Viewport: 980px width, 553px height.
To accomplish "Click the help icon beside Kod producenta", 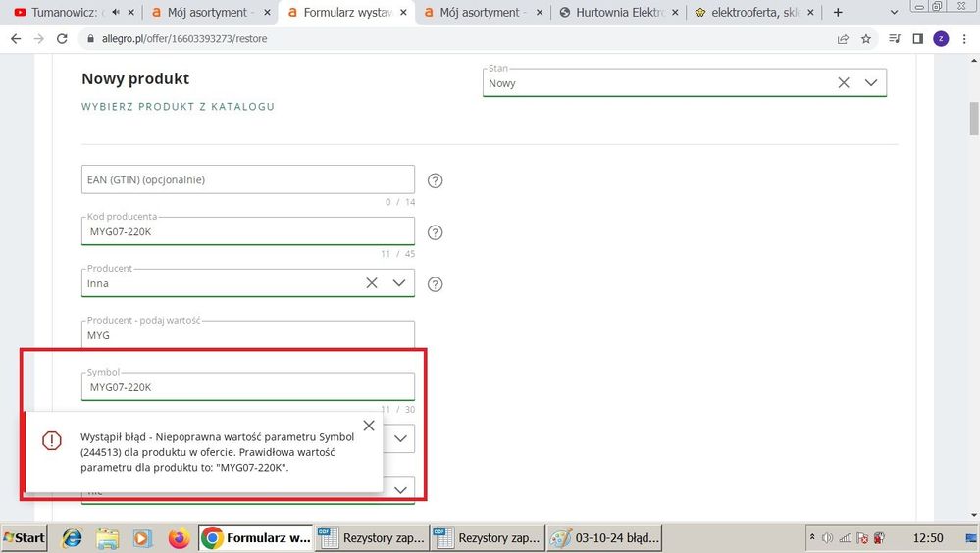I will (x=436, y=232).
